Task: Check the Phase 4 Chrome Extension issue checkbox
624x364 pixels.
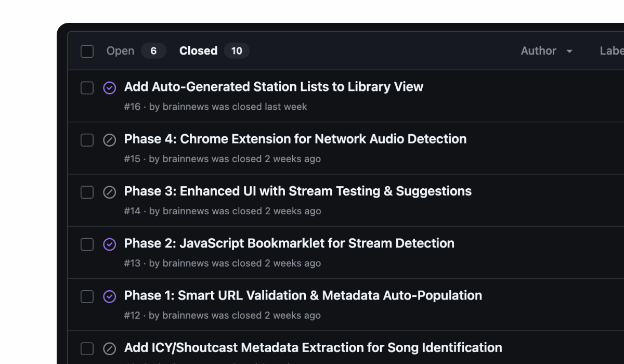Action: point(87,139)
